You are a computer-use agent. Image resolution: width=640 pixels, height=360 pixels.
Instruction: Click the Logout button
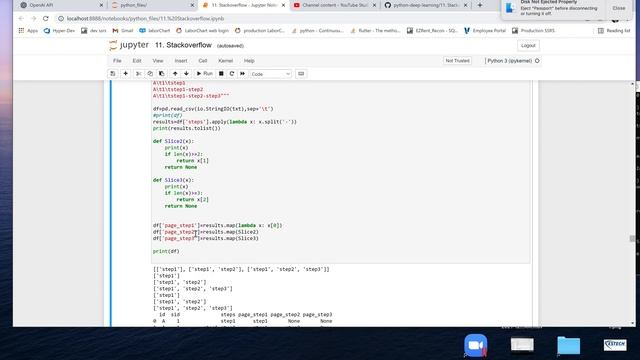pos(528,46)
